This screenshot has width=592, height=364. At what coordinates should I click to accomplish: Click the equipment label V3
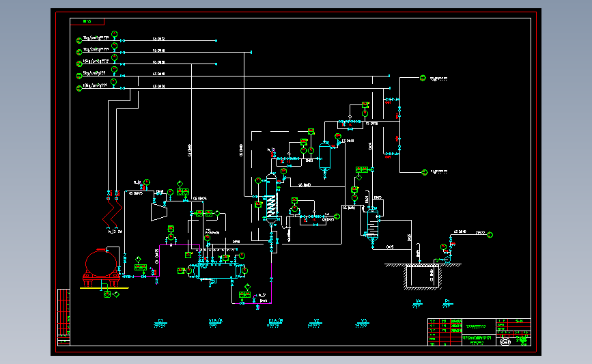[363, 320]
